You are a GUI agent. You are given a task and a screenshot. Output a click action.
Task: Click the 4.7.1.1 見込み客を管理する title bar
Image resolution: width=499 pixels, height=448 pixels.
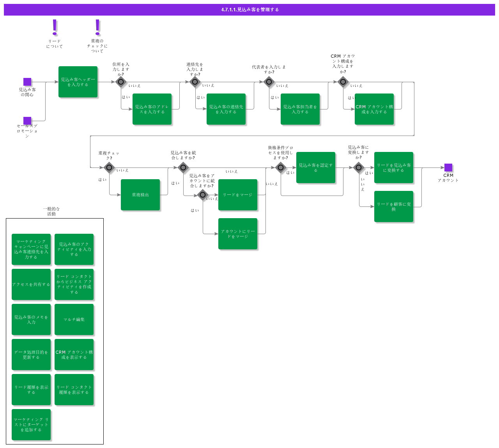click(x=249, y=10)
